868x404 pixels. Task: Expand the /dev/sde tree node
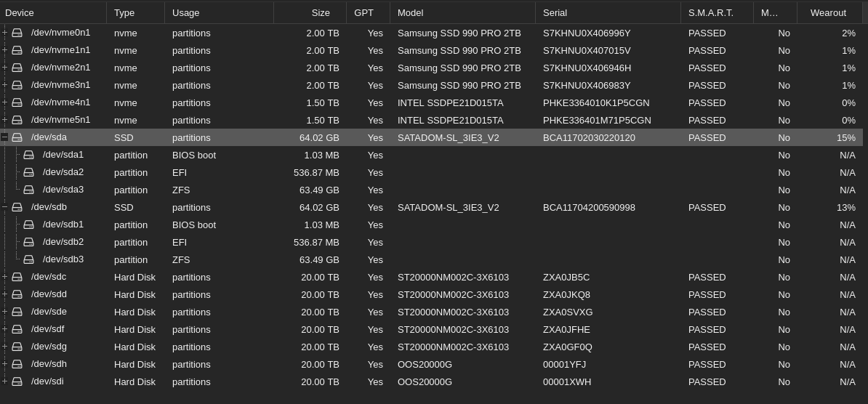point(4,312)
